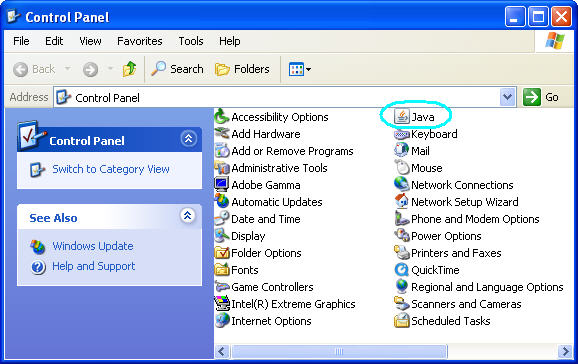Collapse the See Also section
Image resolution: width=578 pixels, height=364 pixels.
(188, 215)
